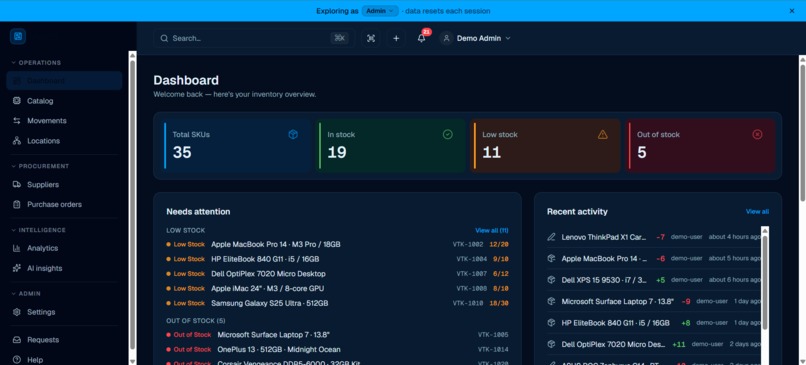Image resolution: width=806 pixels, height=365 pixels.
Task: Open Analytics page
Action: [64, 248]
